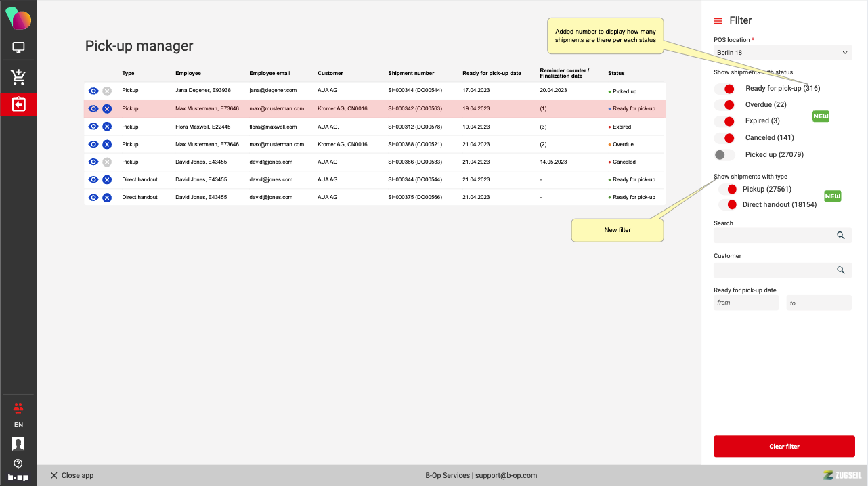Click the Clear filter button
Viewport: 868px width, 486px height.
pos(784,447)
